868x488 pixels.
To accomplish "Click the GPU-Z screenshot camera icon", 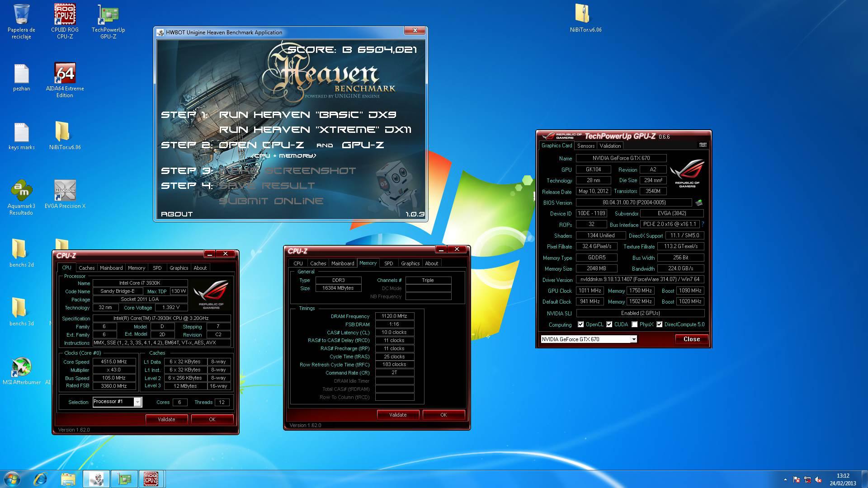I will click(x=703, y=145).
